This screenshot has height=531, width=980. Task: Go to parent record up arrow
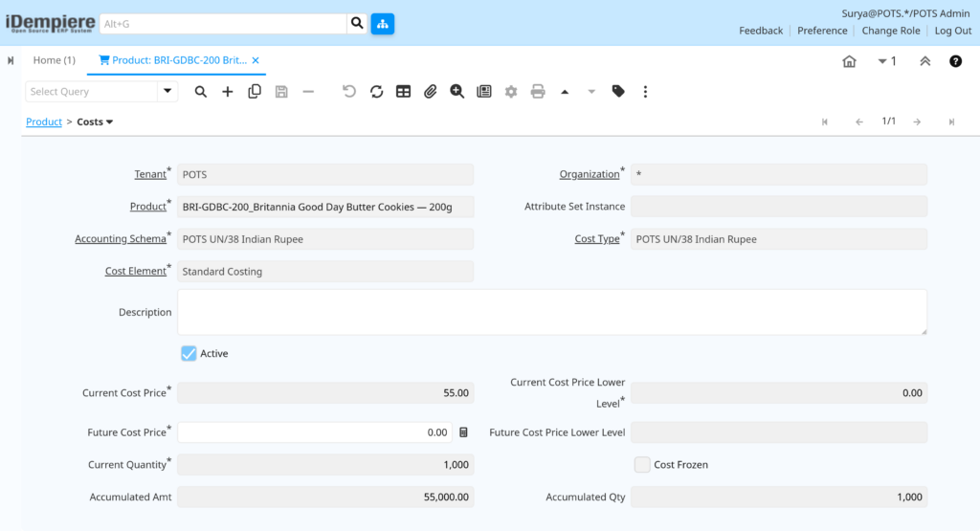[565, 92]
